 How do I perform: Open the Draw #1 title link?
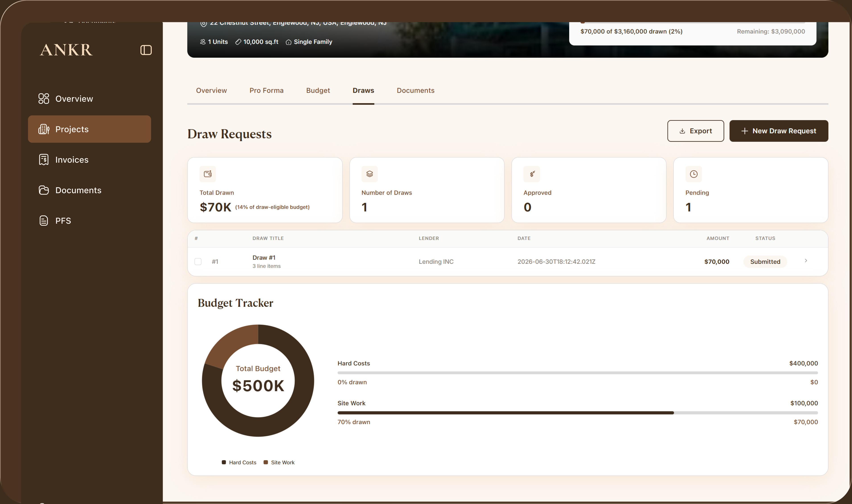pyautogui.click(x=264, y=258)
